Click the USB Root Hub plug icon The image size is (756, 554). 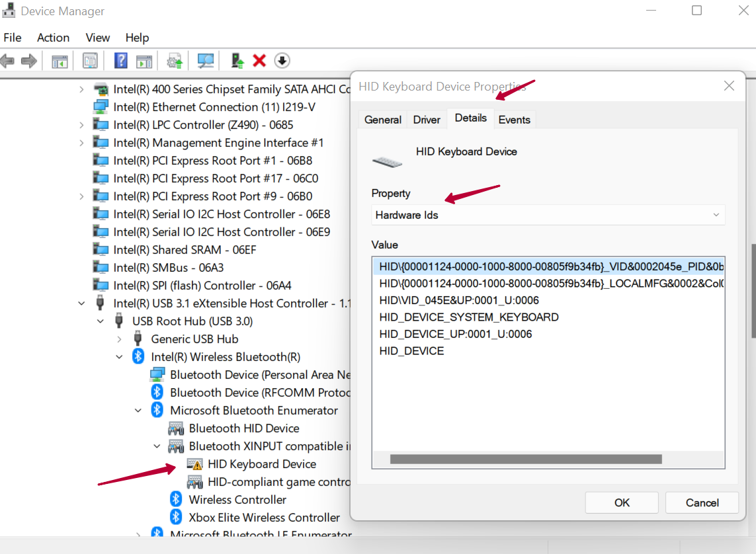pyautogui.click(x=119, y=321)
